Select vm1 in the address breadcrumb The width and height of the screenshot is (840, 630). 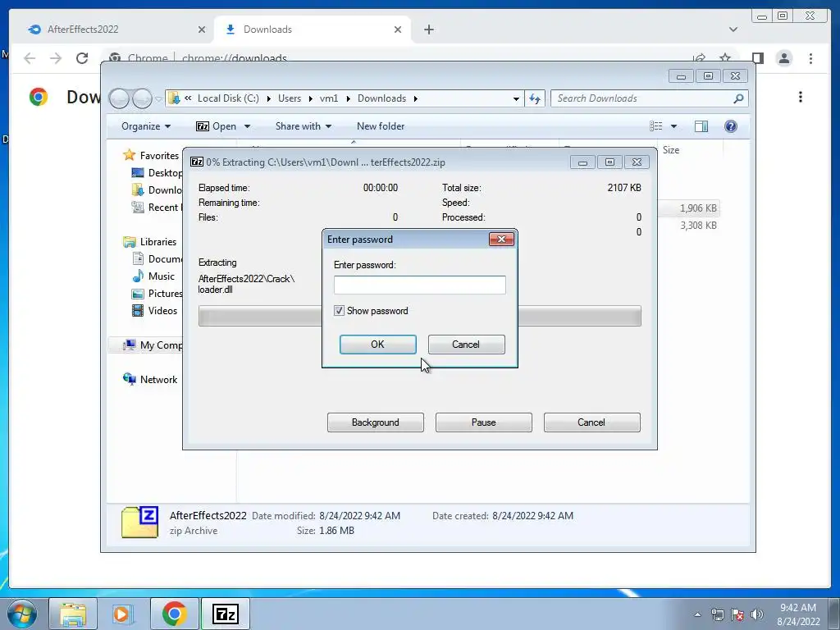pos(329,98)
